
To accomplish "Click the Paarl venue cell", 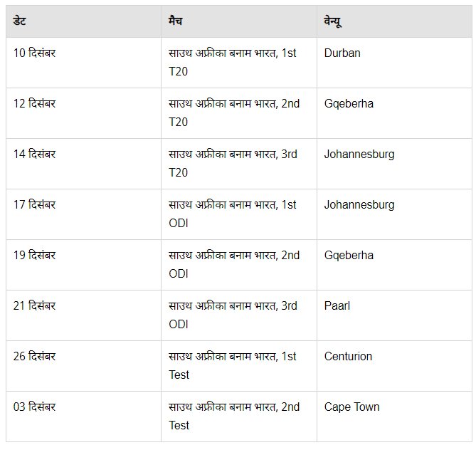I will tap(394, 315).
